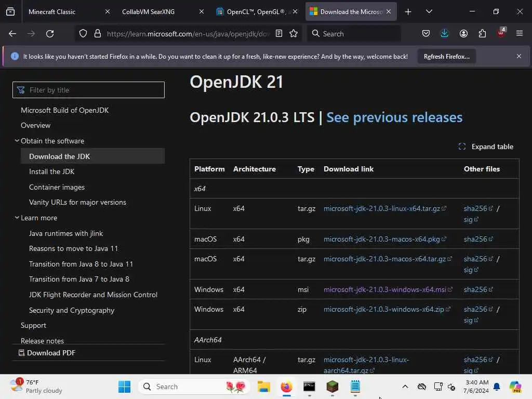Open the tracking protection shield icon
The height and width of the screenshot is (399, 532).
click(x=83, y=34)
